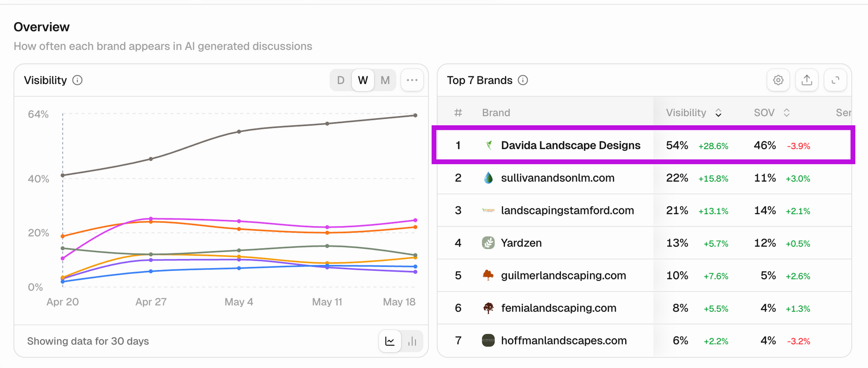
Task: Click landscapingstamford.com logo icon
Action: (x=488, y=210)
